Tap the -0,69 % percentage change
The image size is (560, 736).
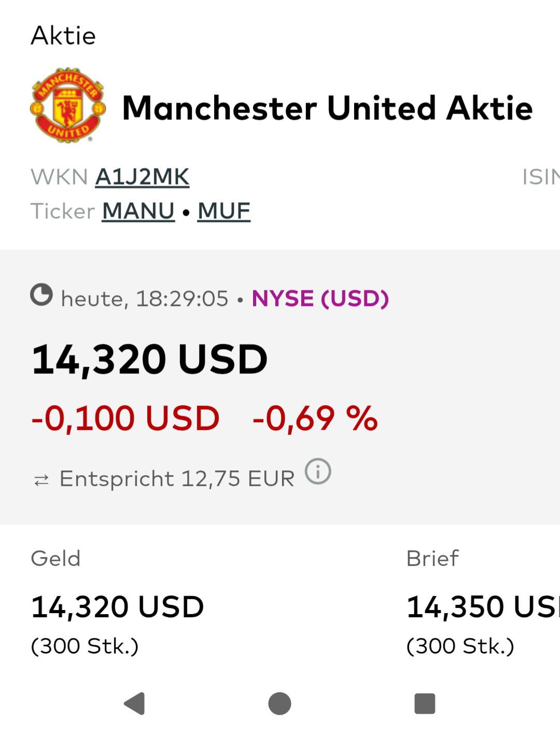point(315,418)
